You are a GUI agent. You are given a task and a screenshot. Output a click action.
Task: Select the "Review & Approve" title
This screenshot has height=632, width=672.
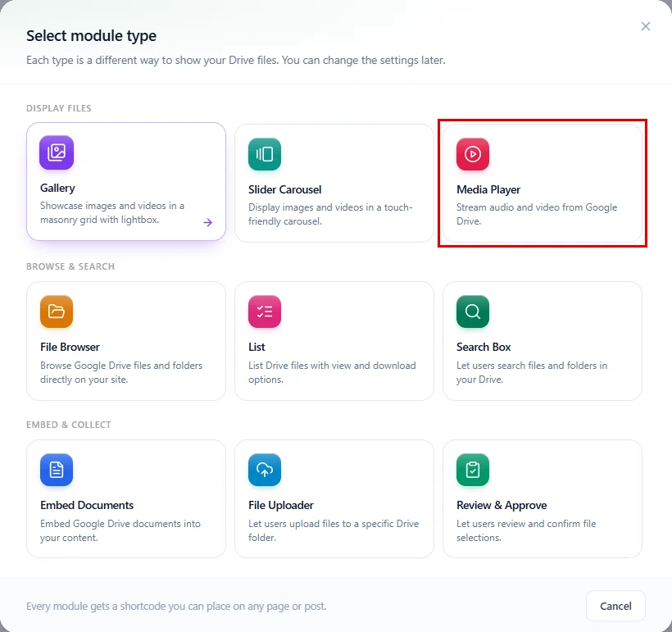coord(502,505)
